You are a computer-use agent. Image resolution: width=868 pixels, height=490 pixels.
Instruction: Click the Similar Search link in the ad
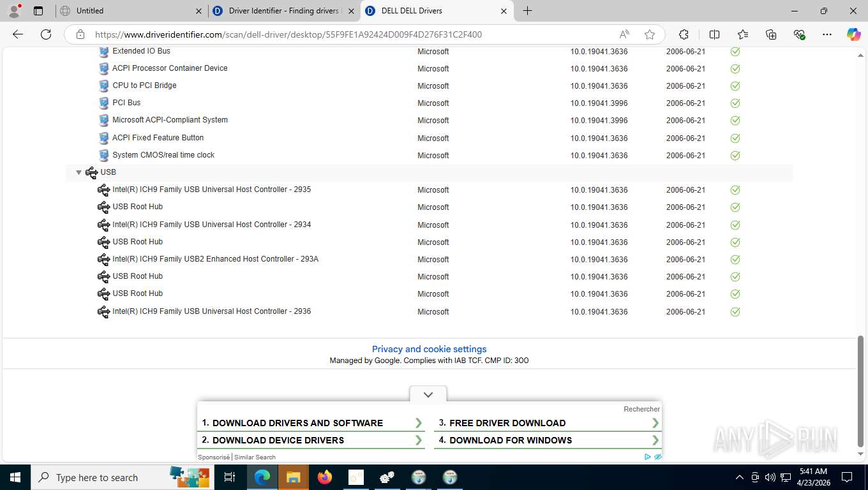255,457
